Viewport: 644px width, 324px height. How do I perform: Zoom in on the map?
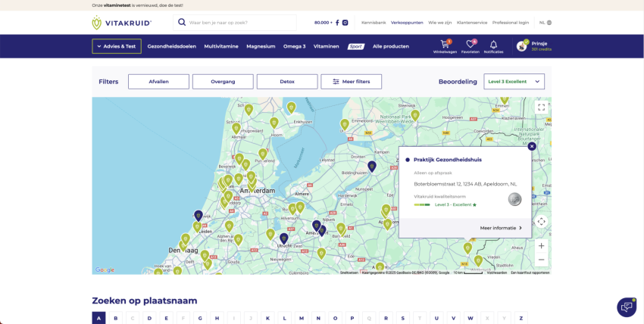tap(541, 246)
